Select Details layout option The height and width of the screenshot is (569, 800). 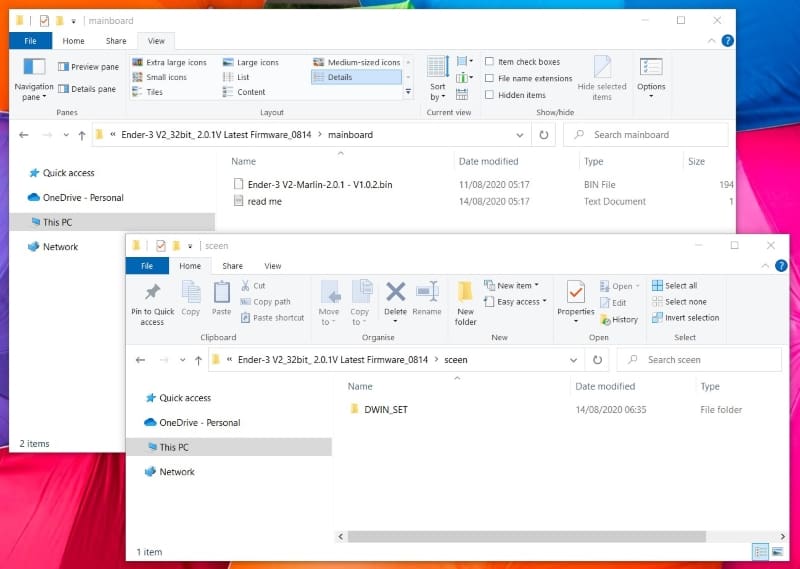click(356, 77)
